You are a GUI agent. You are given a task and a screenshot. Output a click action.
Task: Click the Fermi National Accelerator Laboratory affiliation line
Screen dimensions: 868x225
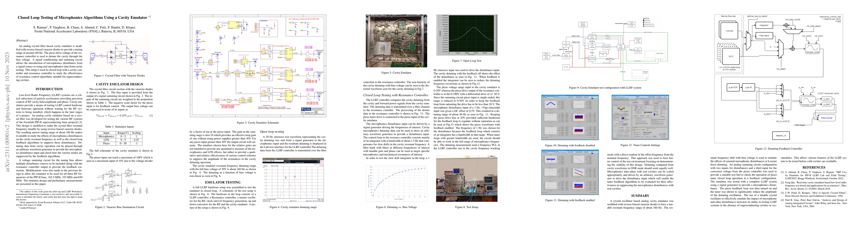[x=84, y=31]
